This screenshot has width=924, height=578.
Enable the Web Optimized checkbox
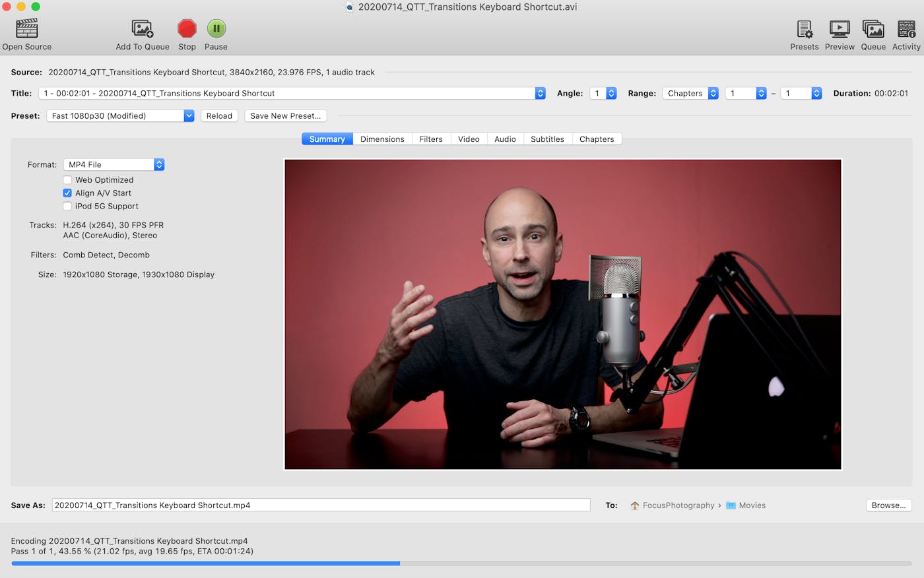[x=67, y=180]
